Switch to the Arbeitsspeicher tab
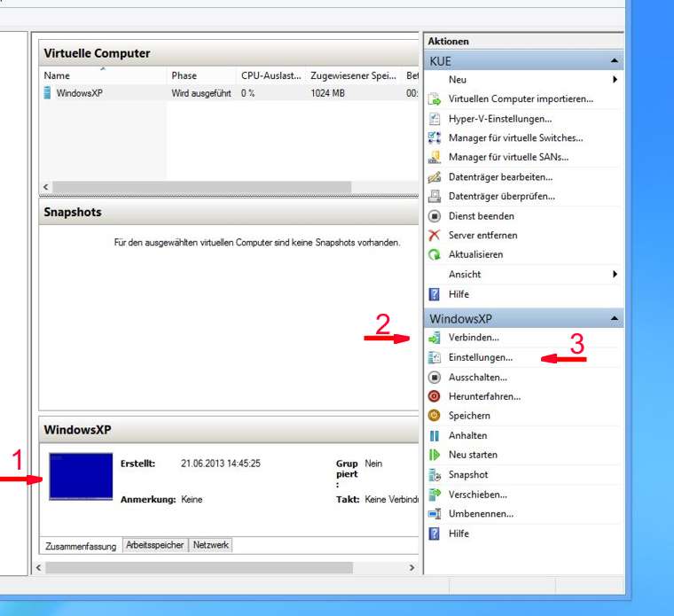Viewport: 674px width, 616px height. click(x=154, y=545)
